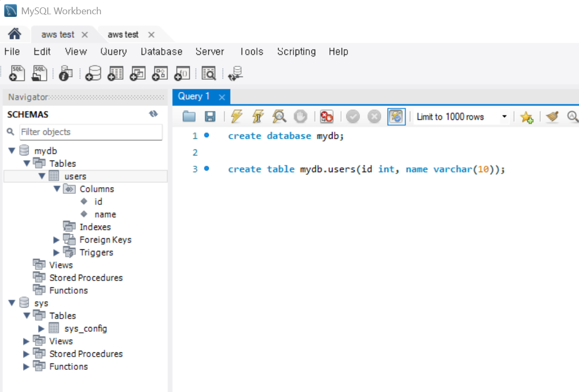Expand the sys_config table
The height and width of the screenshot is (392, 579).
point(41,328)
